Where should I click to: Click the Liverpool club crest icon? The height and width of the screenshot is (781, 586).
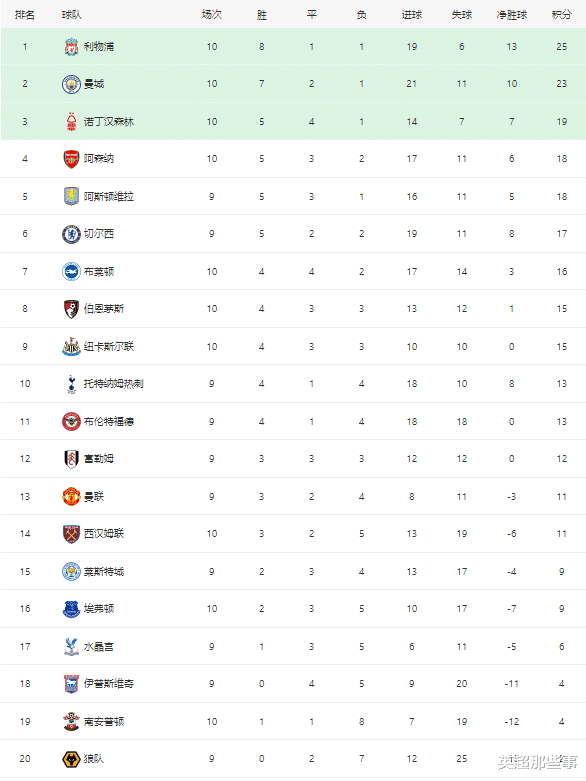click(71, 47)
